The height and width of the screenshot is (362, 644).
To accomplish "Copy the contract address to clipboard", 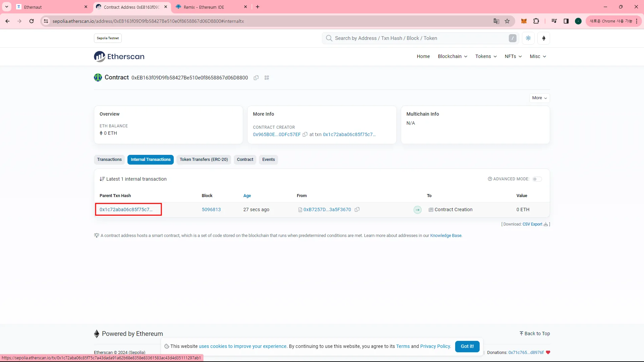I will 256,78.
